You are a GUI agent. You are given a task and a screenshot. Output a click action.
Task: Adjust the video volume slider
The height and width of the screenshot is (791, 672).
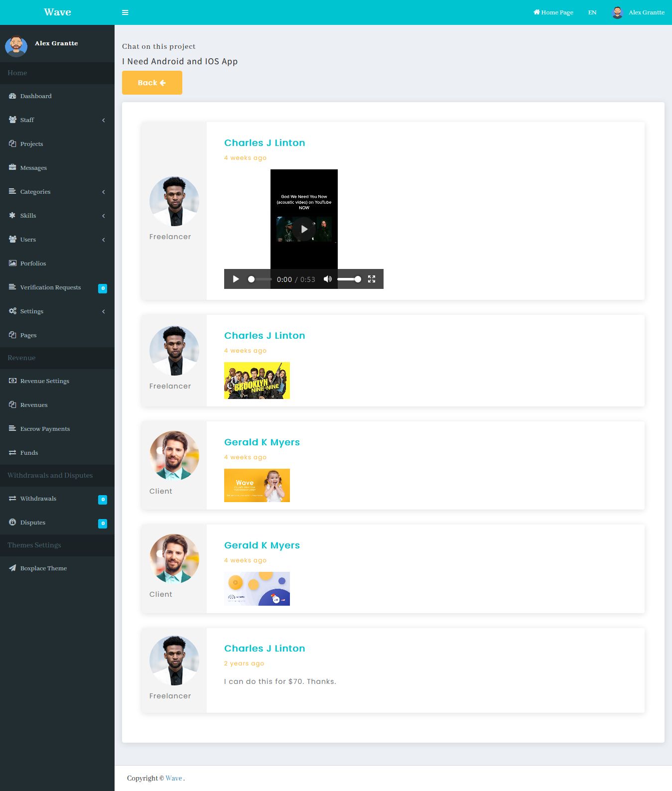point(349,279)
